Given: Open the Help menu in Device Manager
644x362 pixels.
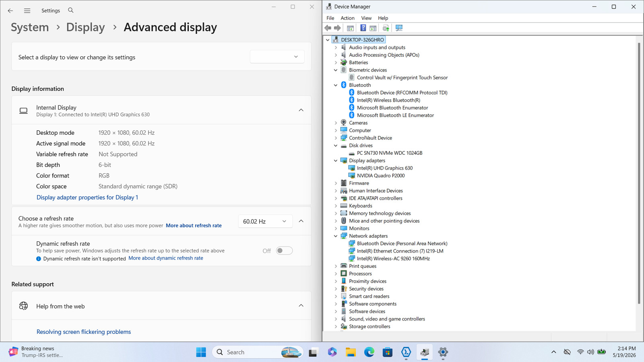Looking at the screenshot, I should (383, 18).
